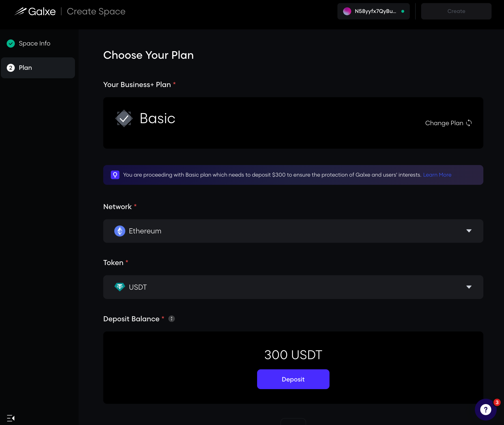
Task: Open the help question mark widget
Action: point(486,409)
